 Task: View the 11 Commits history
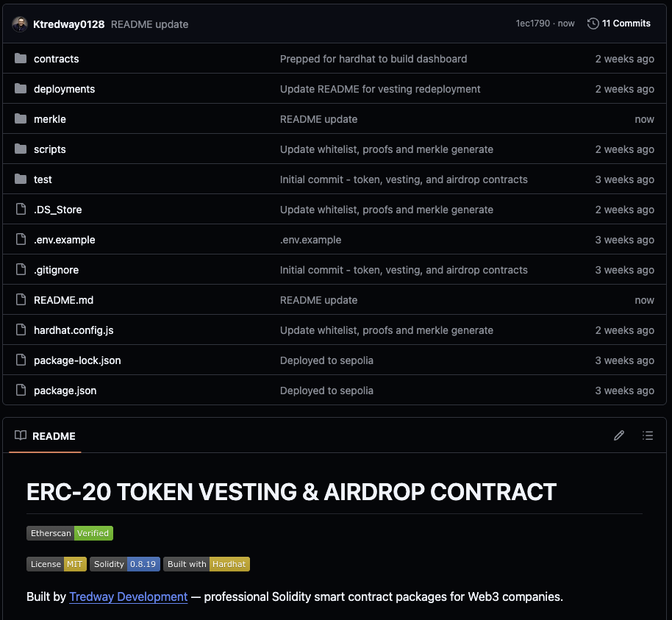click(x=626, y=23)
